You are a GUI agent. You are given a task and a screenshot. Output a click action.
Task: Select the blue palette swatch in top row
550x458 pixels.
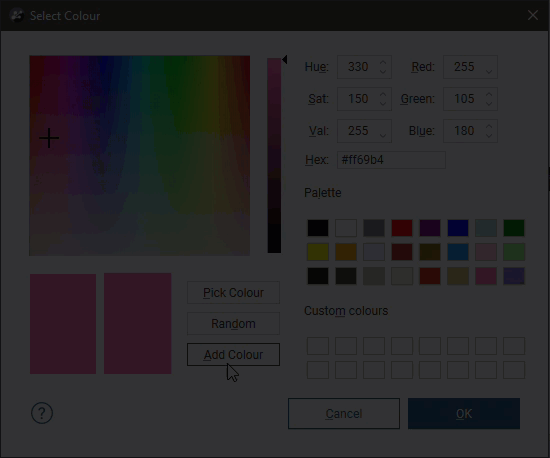pos(458,228)
